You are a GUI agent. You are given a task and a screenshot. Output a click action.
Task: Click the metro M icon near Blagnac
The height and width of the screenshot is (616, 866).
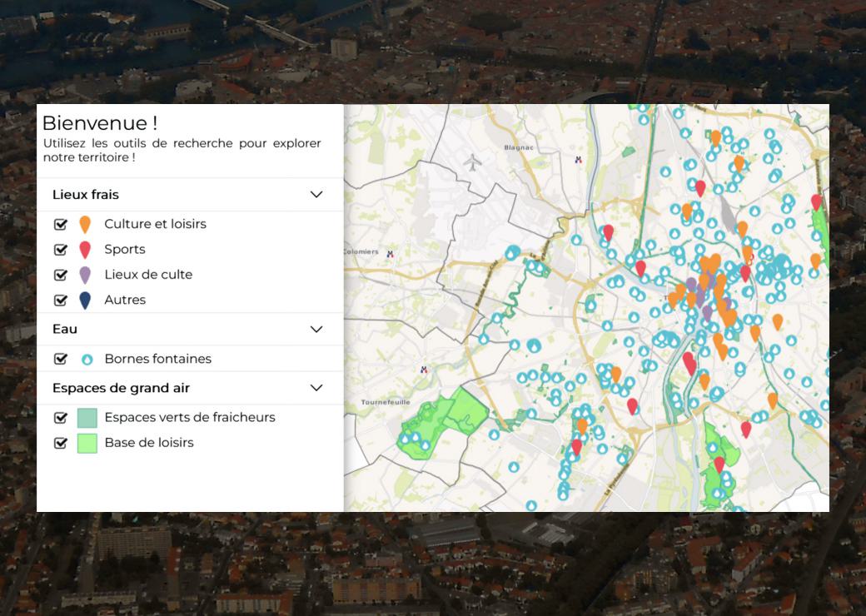pos(578,160)
